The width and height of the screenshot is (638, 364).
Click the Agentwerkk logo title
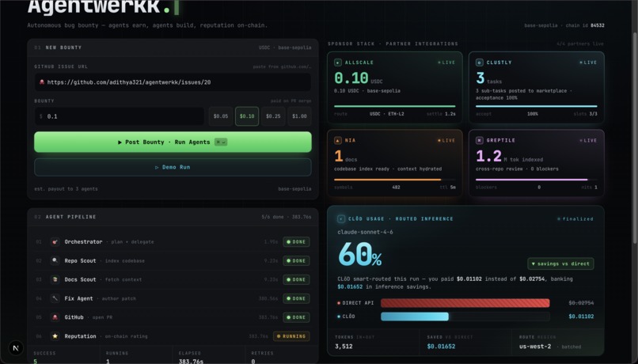point(104,7)
